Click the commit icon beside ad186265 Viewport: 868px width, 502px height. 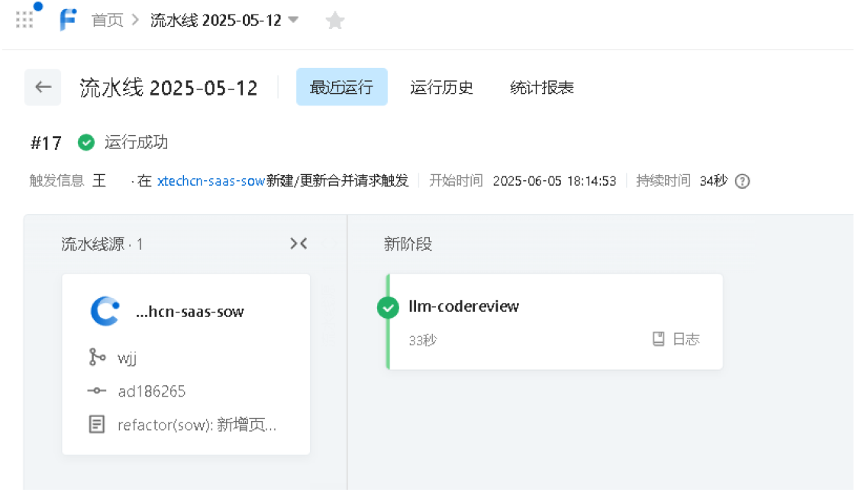pyautogui.click(x=97, y=391)
